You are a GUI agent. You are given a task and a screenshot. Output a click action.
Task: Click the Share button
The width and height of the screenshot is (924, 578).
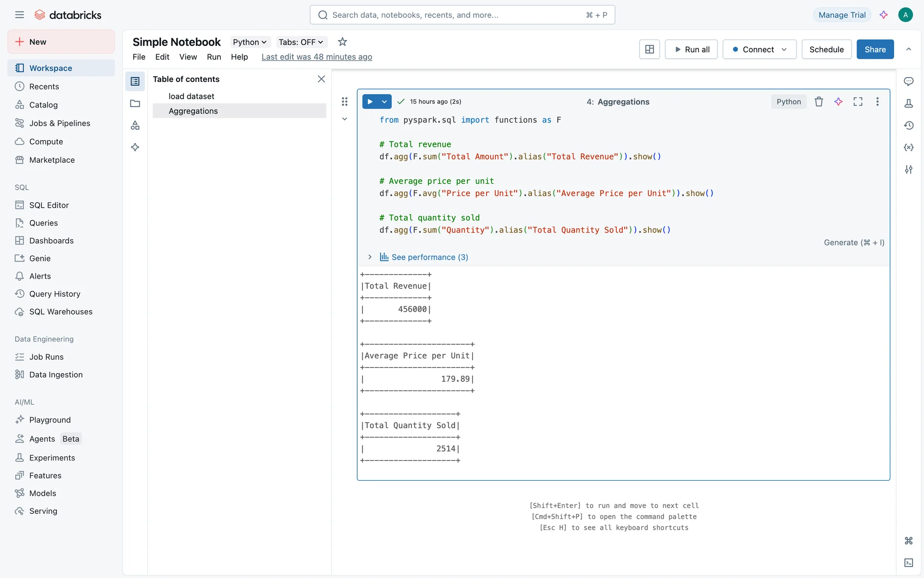coord(874,50)
